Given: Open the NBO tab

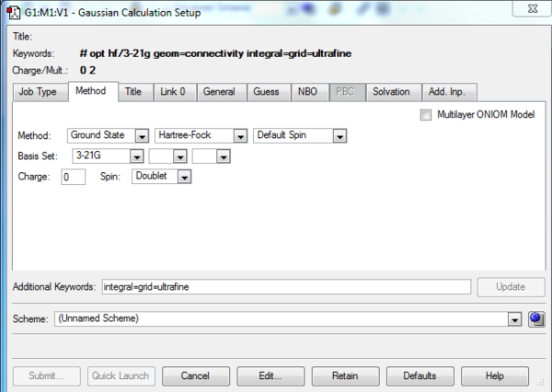Looking at the screenshot, I should (x=307, y=92).
